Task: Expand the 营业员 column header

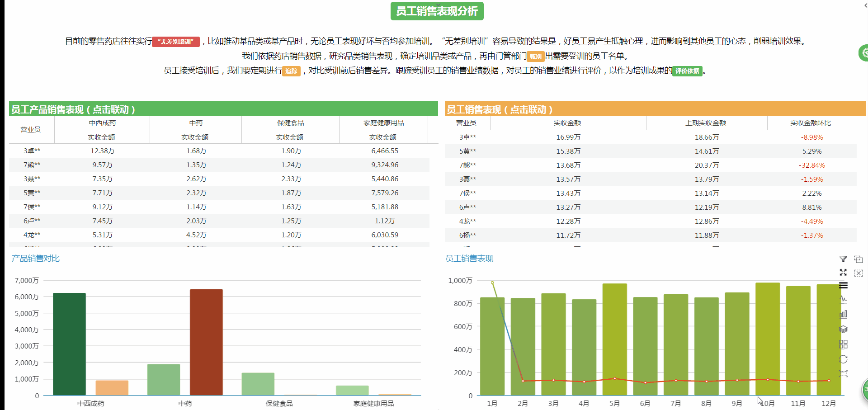Action: coord(30,129)
